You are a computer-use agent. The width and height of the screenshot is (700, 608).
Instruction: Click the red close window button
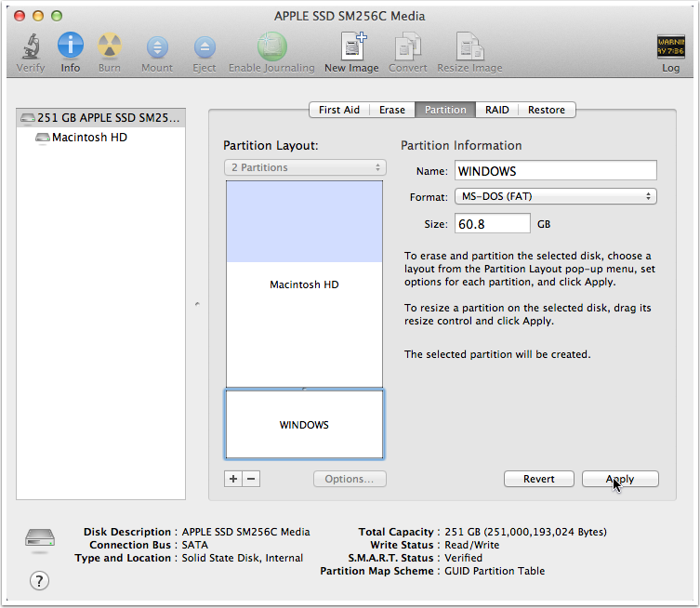tap(20, 16)
